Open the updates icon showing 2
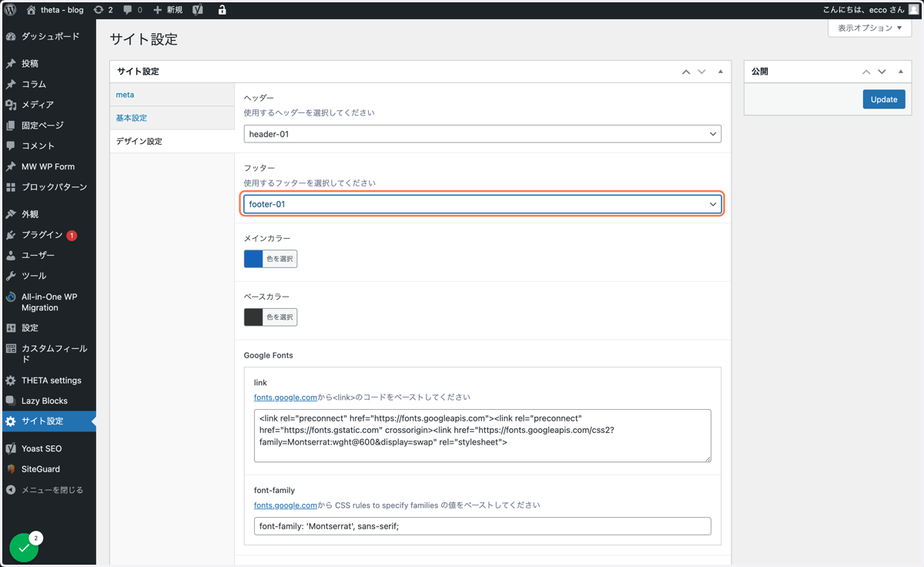Viewport: 924px width, 567px height. pos(99,10)
